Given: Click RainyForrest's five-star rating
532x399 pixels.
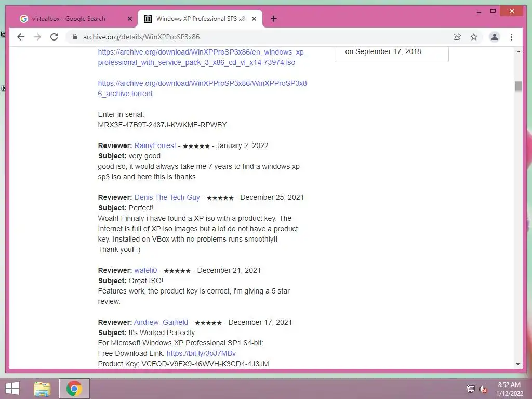Looking at the screenshot, I should [x=196, y=146].
